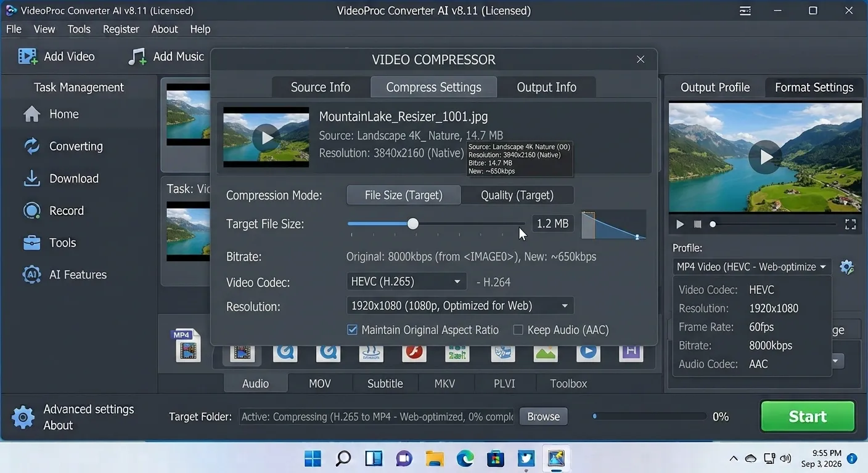The height and width of the screenshot is (473, 868).
Task: Uncheck Maintain Original Aspect Ratio
Action: pos(353,330)
